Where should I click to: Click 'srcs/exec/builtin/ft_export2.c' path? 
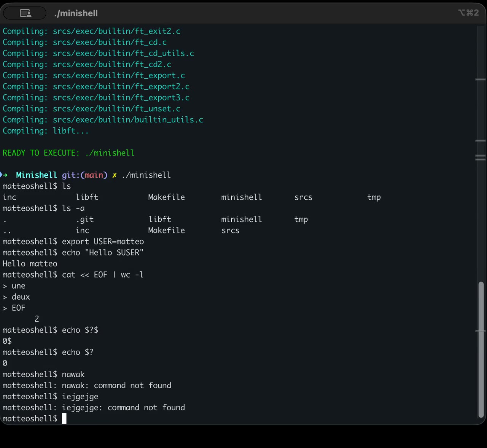pos(121,86)
